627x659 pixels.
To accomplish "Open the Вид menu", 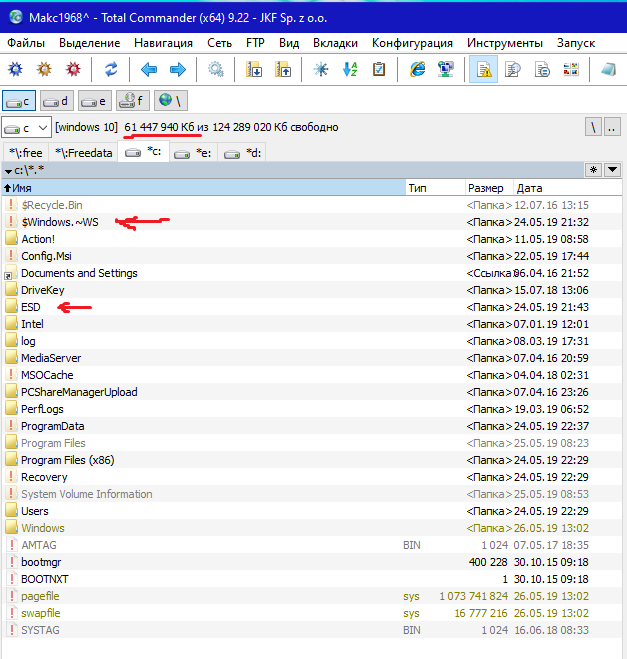I will click(x=289, y=43).
